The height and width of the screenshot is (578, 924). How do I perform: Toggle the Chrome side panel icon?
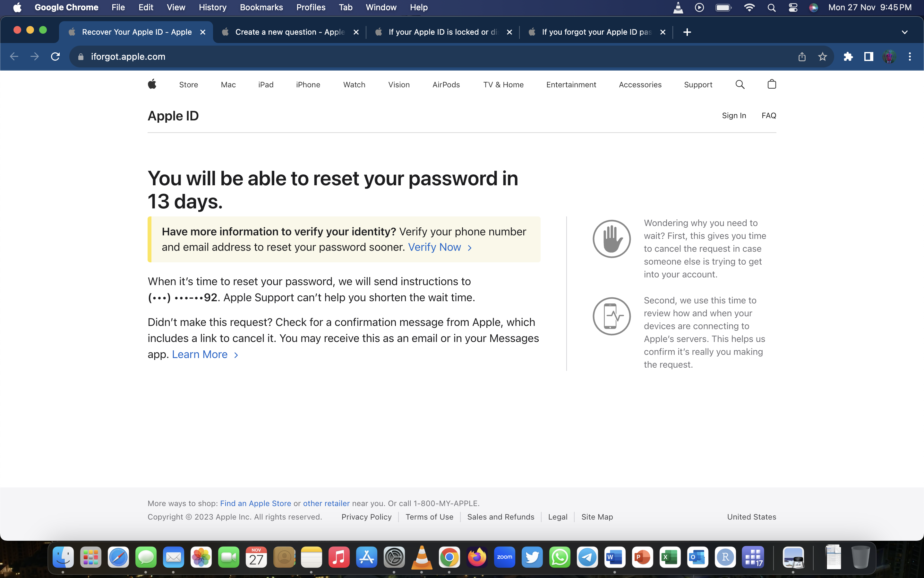(868, 57)
